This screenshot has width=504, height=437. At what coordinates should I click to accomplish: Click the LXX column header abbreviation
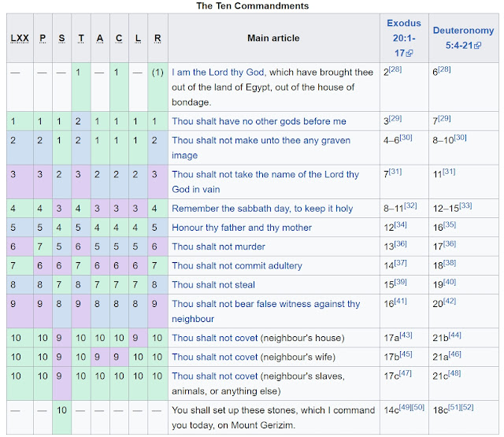(20, 39)
